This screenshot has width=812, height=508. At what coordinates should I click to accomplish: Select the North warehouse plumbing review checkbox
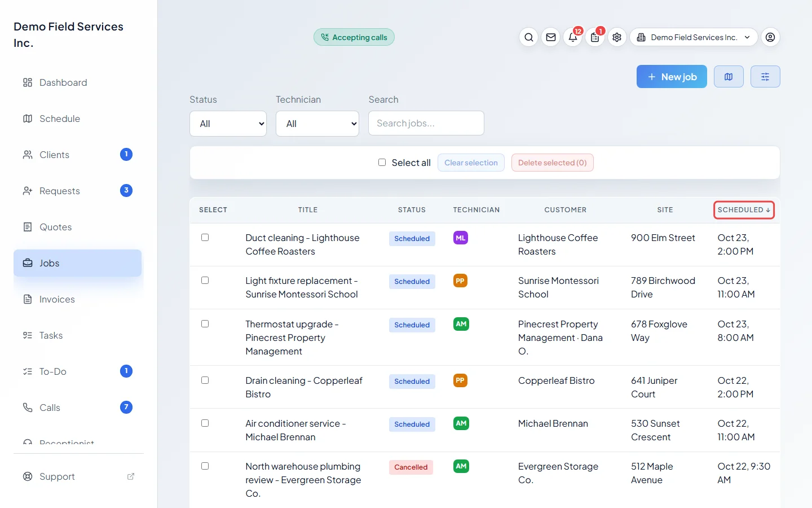click(205, 466)
